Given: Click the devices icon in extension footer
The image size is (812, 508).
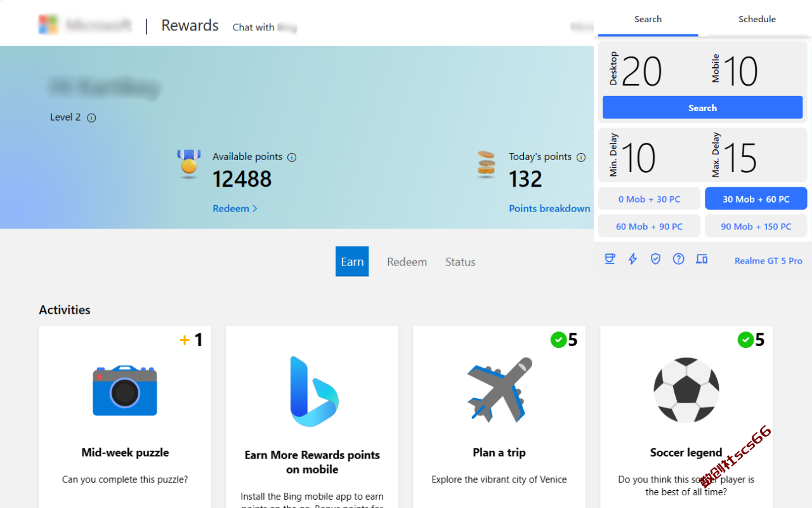Looking at the screenshot, I should [701, 258].
